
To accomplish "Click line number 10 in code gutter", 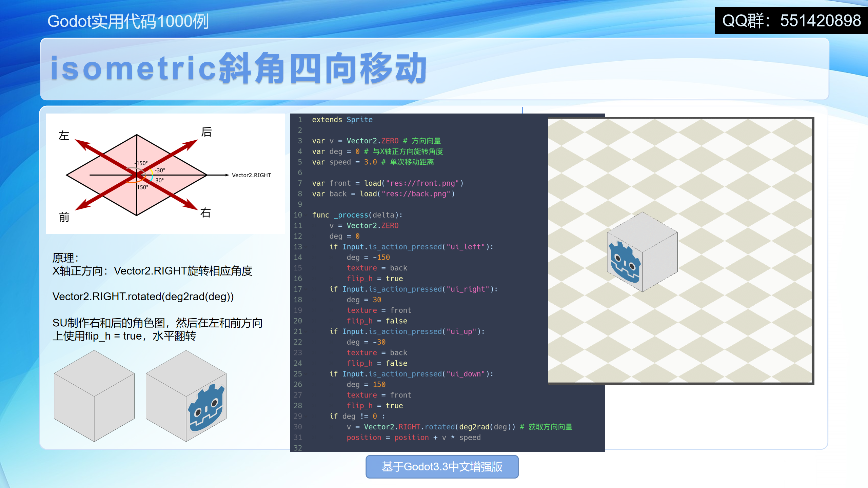I will (298, 215).
